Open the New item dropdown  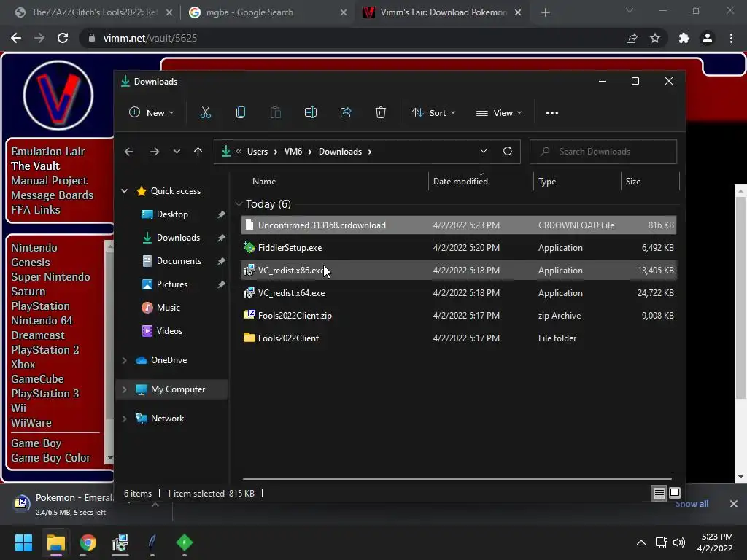coord(152,113)
